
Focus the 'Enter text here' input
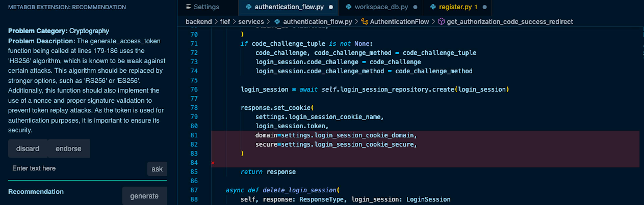(x=77, y=168)
